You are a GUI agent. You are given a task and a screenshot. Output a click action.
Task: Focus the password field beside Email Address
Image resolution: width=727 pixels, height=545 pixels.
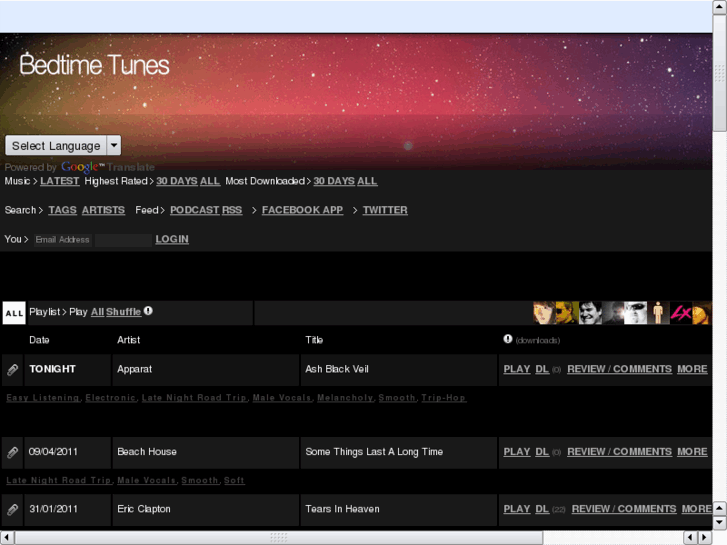point(123,240)
